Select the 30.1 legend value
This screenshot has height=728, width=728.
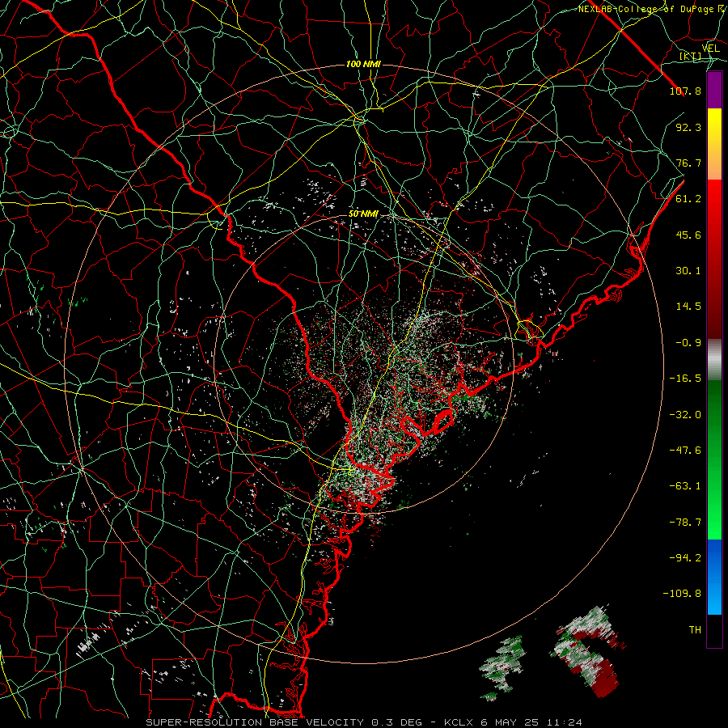click(x=688, y=271)
